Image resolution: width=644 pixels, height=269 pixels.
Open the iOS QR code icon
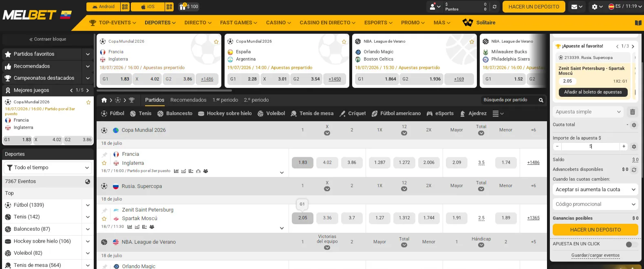coord(170,7)
